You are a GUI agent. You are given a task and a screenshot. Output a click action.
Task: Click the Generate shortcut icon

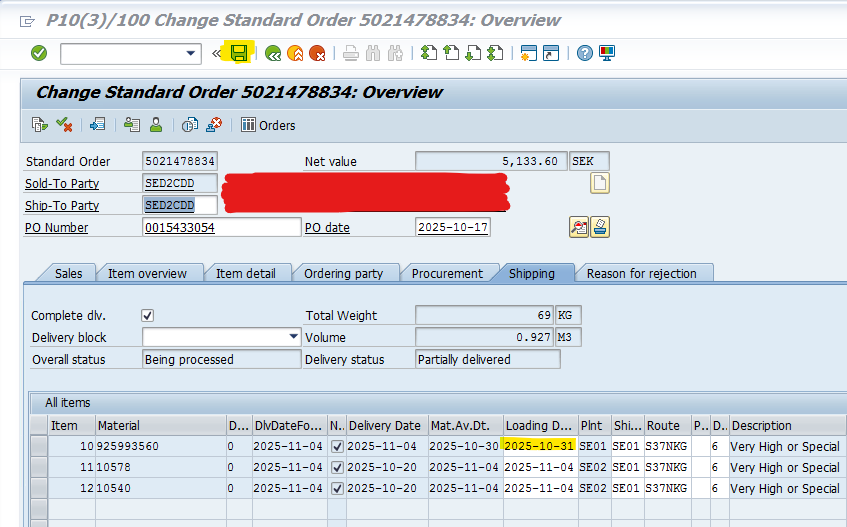point(551,53)
